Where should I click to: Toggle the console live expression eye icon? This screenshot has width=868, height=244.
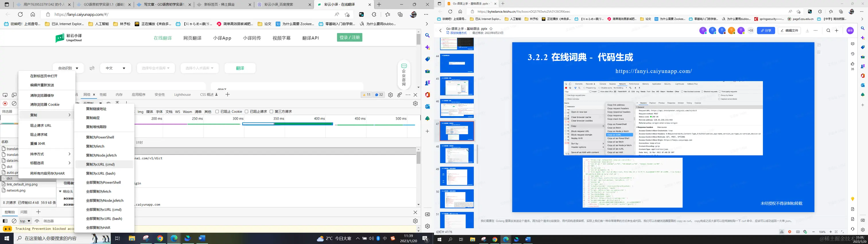coord(37,221)
